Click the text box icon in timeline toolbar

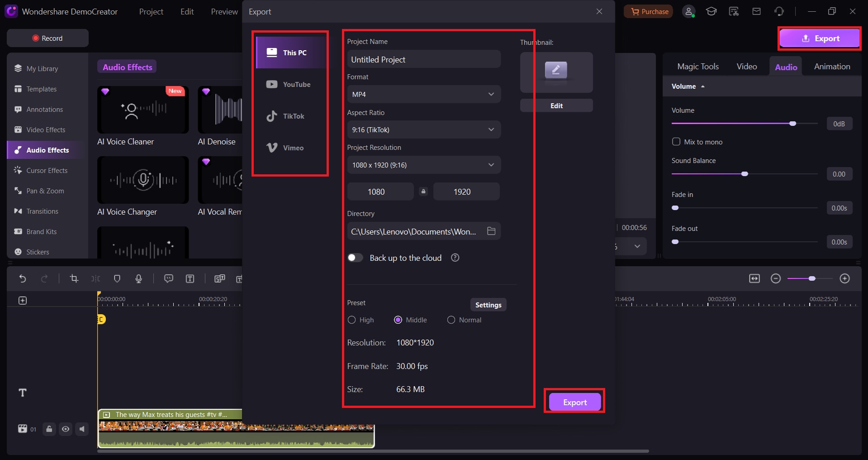[190, 278]
